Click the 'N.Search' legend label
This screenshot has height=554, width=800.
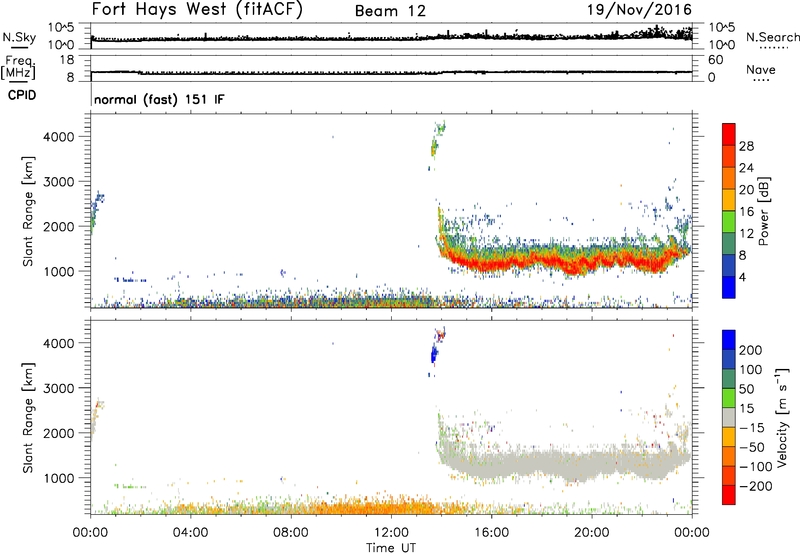772,37
